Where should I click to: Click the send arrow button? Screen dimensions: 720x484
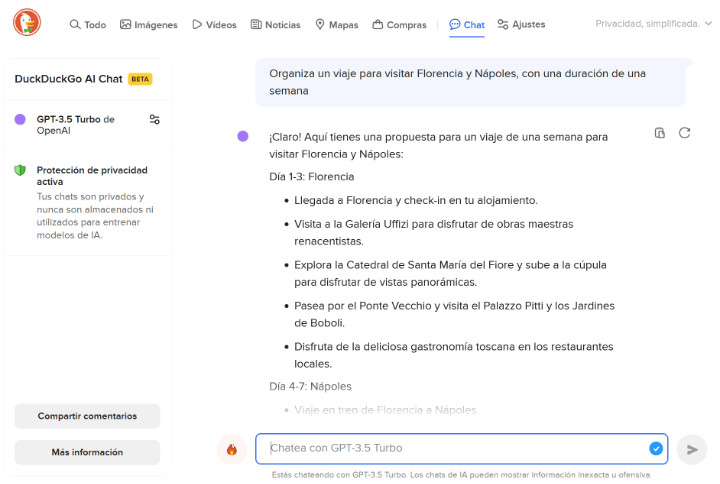tap(692, 450)
